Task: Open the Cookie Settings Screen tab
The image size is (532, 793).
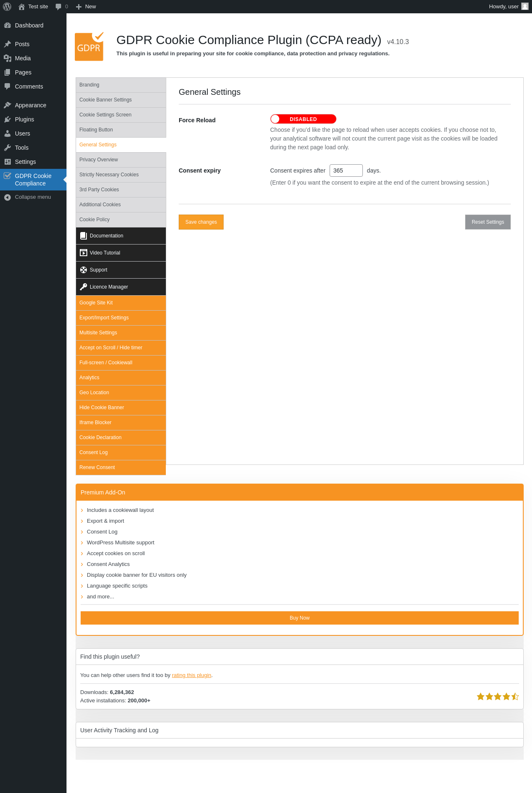Action: 121,115
